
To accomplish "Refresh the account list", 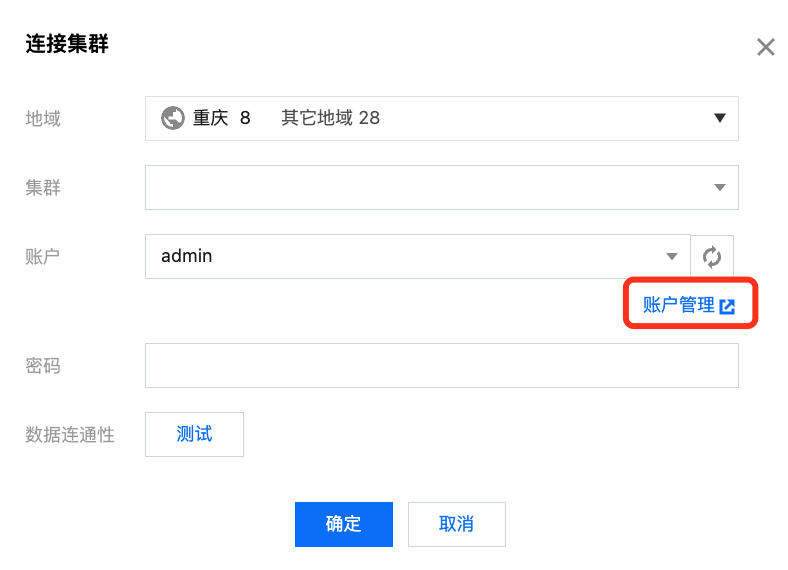I will click(x=712, y=256).
